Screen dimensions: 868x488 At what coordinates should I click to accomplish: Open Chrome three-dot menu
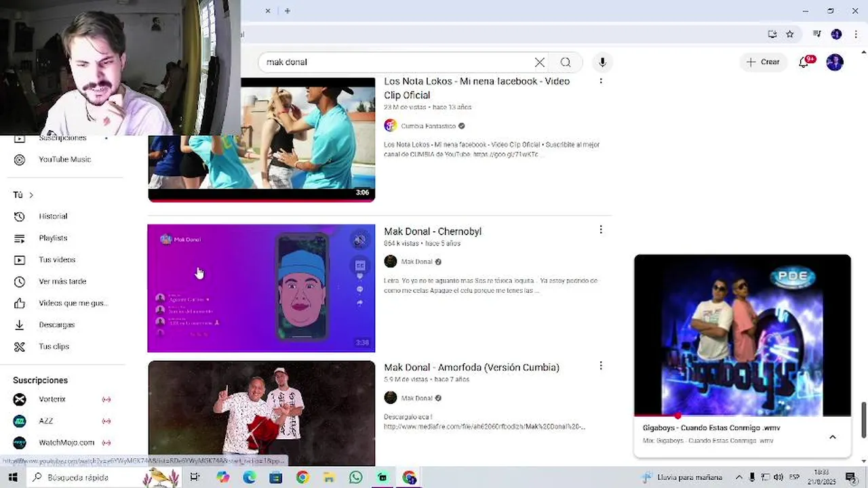854,34
